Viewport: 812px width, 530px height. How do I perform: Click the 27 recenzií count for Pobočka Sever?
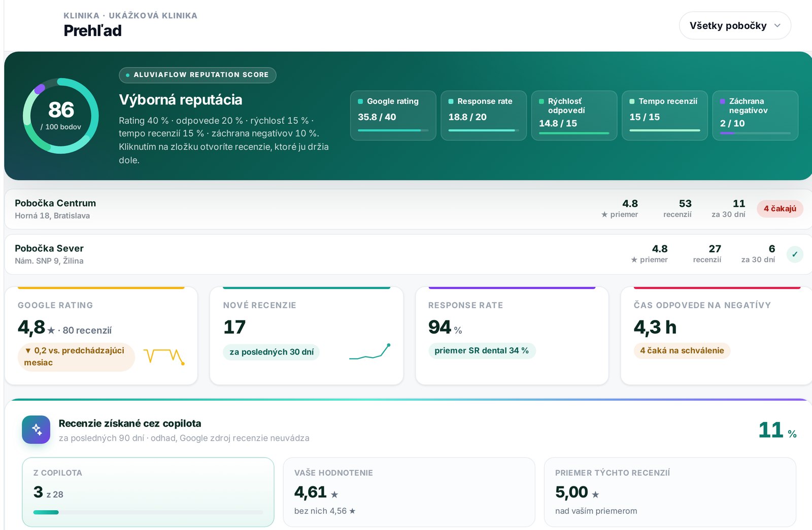pyautogui.click(x=707, y=254)
